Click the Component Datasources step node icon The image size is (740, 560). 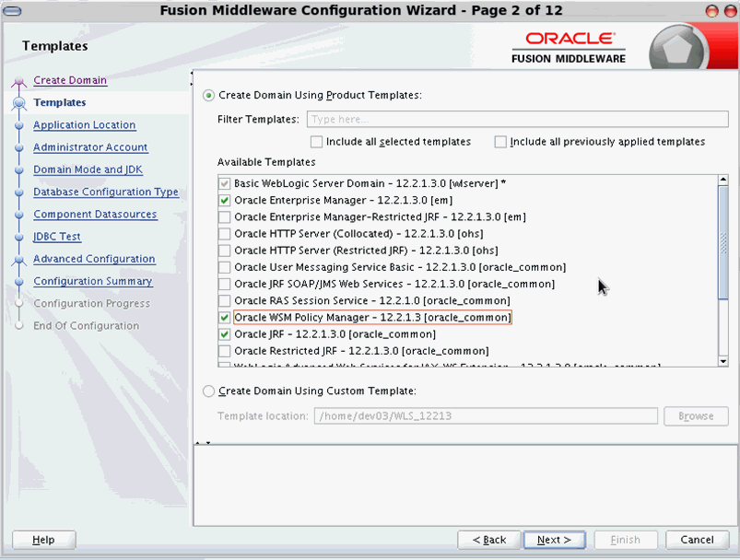18,216
